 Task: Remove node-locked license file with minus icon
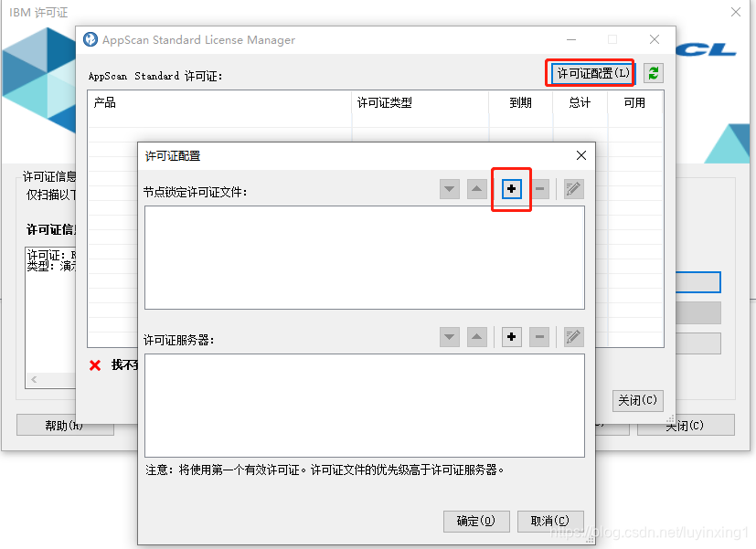539,189
